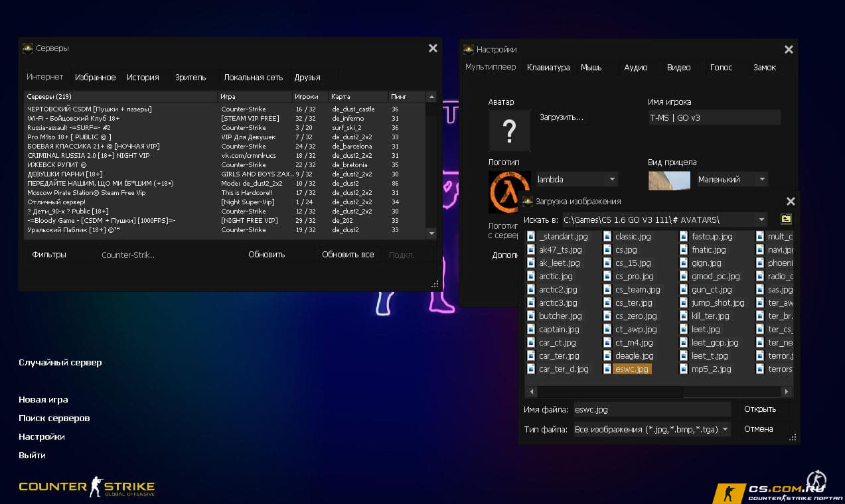The image size is (845, 504).
Task: Click the Обновить все button
Action: coord(348,255)
